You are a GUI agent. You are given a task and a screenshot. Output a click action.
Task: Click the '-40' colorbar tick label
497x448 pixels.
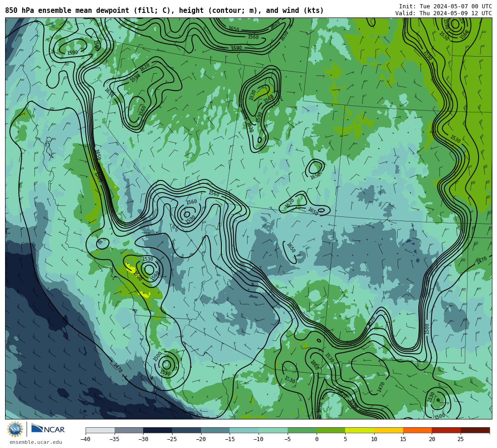(85, 439)
